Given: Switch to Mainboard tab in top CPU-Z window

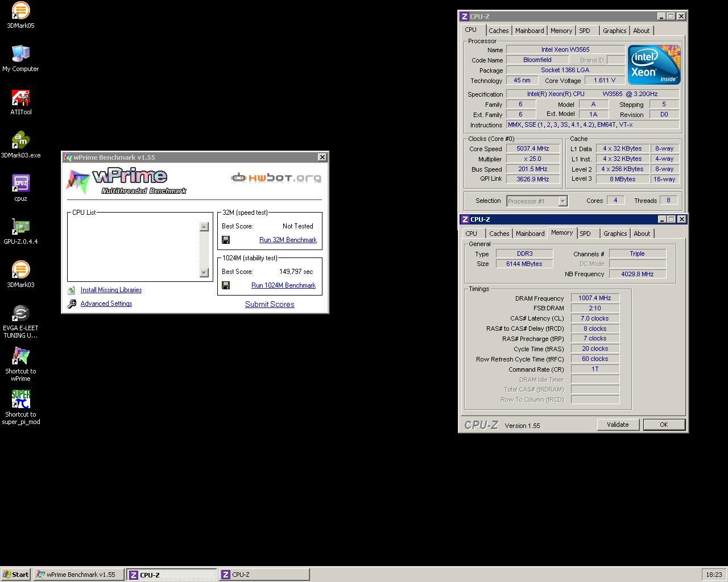Looking at the screenshot, I should point(530,31).
